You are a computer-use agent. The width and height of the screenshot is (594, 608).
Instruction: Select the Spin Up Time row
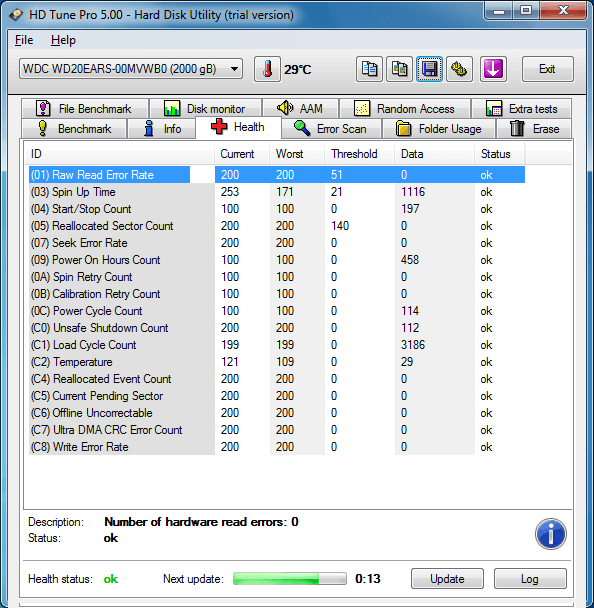(277, 192)
